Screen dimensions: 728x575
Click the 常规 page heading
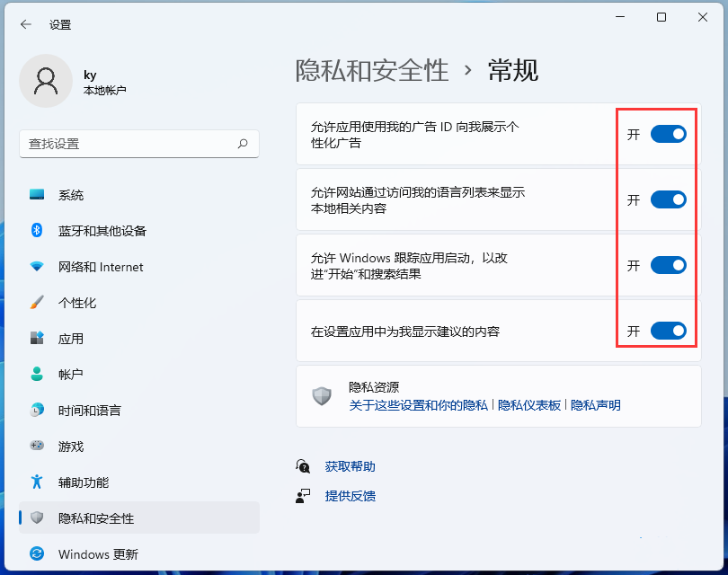coord(513,71)
